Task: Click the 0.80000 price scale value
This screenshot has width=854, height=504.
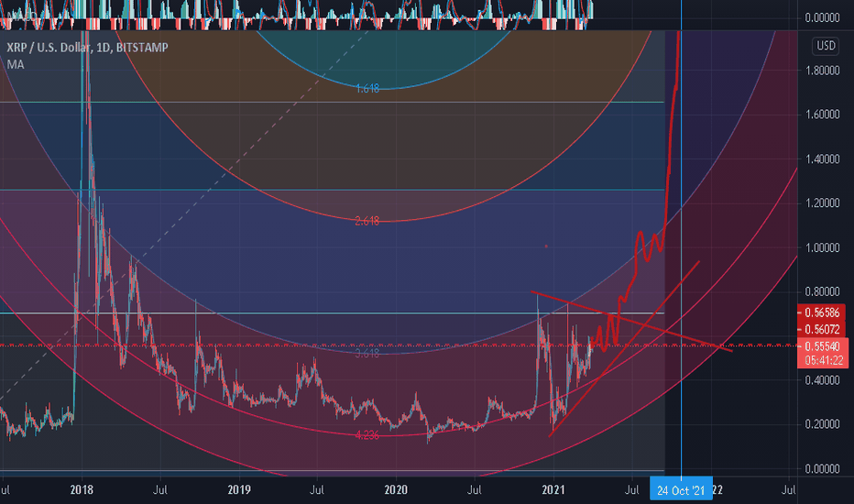Action: coord(823,291)
